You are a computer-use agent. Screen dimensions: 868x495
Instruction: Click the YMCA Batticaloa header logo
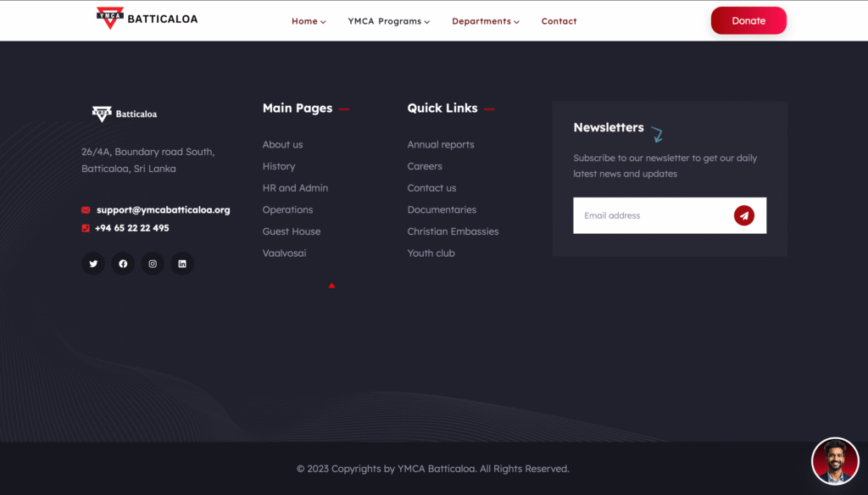pos(147,19)
